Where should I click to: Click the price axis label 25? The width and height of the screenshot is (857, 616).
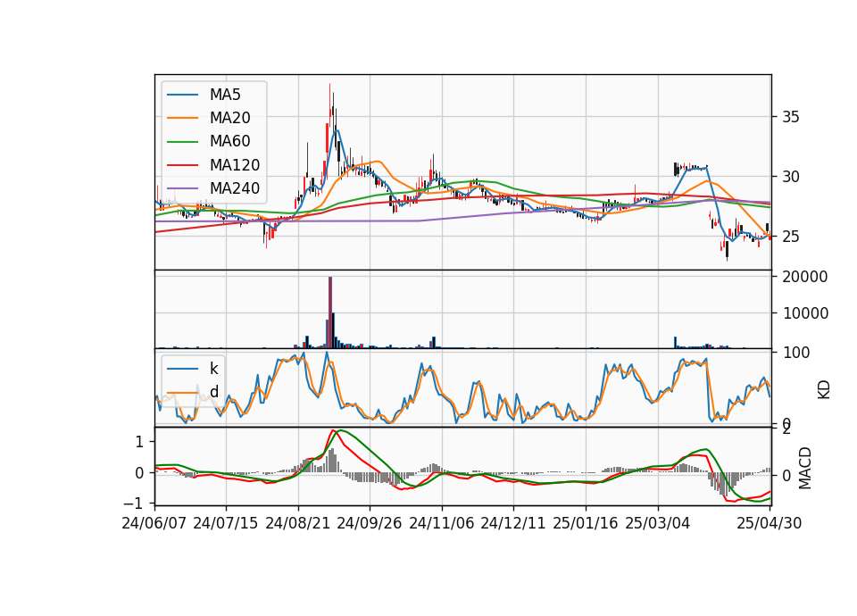click(x=791, y=237)
